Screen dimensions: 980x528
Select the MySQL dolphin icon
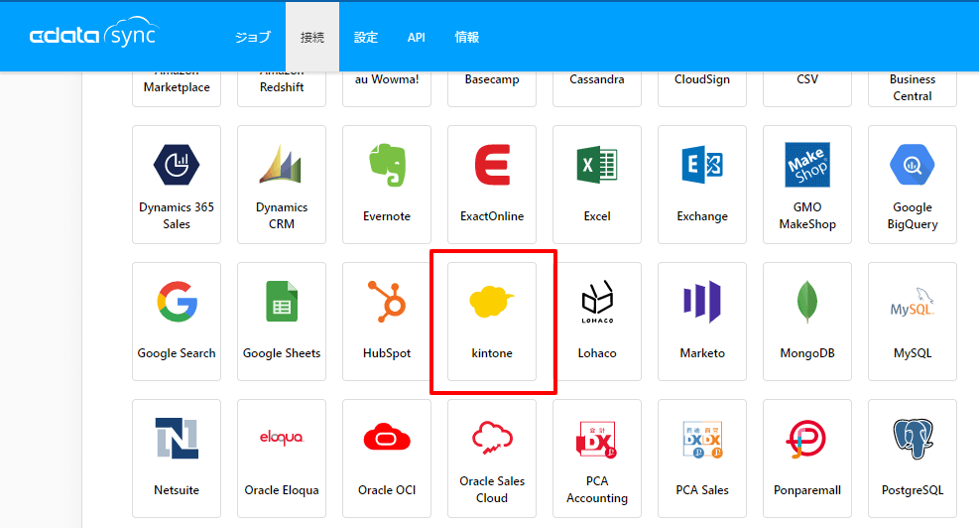click(x=912, y=302)
